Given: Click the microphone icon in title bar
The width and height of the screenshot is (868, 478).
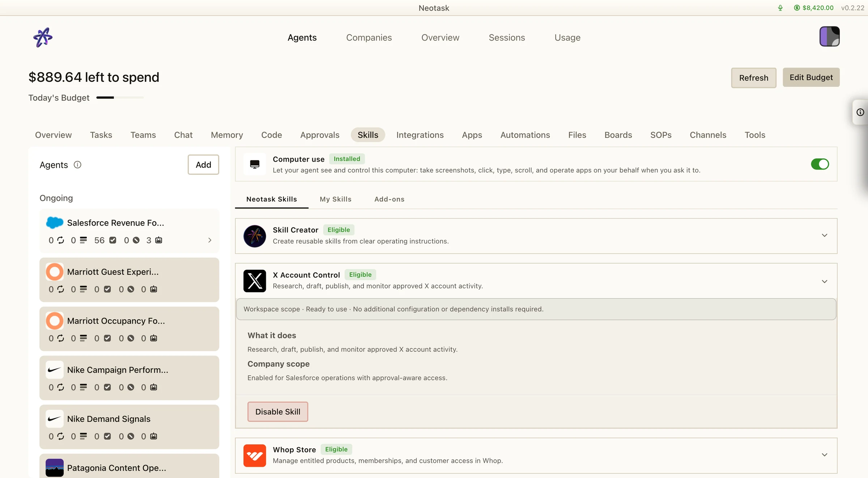Looking at the screenshot, I should [x=780, y=8].
